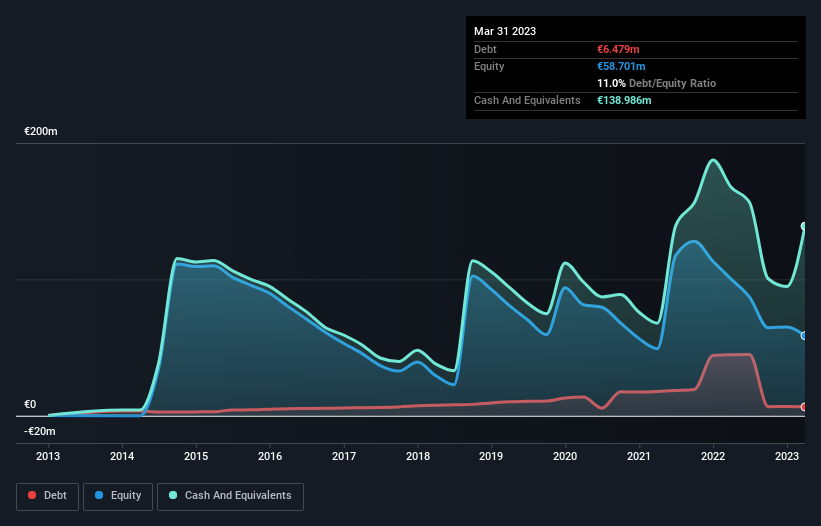Click the 11.0% Debt/Equity Ratio text

coord(657,83)
